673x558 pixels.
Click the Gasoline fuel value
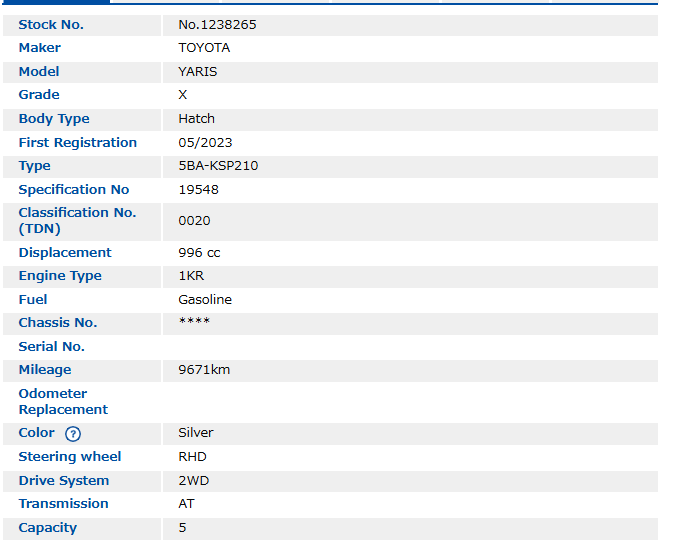coord(205,300)
